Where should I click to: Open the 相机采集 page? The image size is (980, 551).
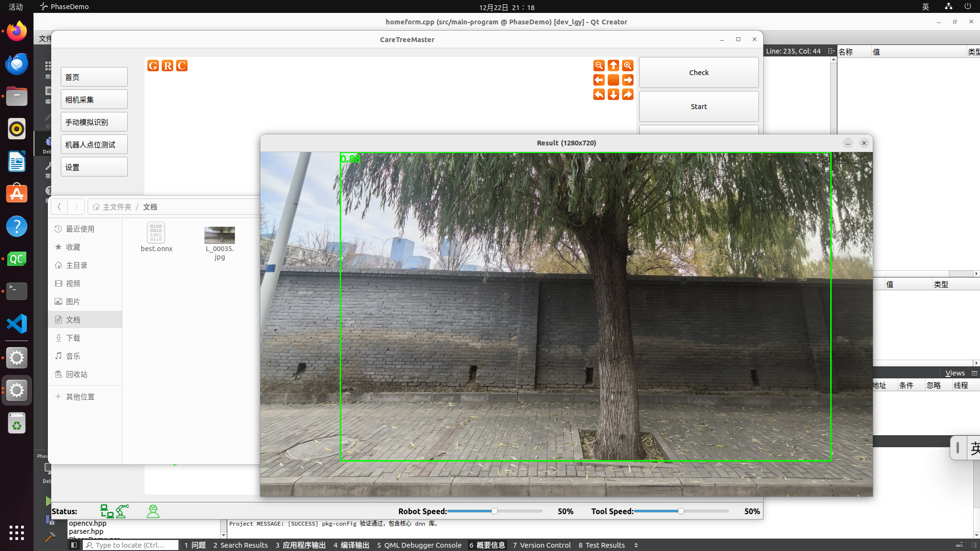click(x=94, y=99)
